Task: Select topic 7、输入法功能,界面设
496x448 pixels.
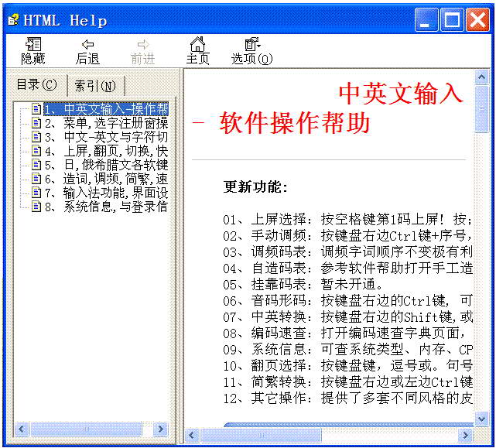Action: click(106, 193)
